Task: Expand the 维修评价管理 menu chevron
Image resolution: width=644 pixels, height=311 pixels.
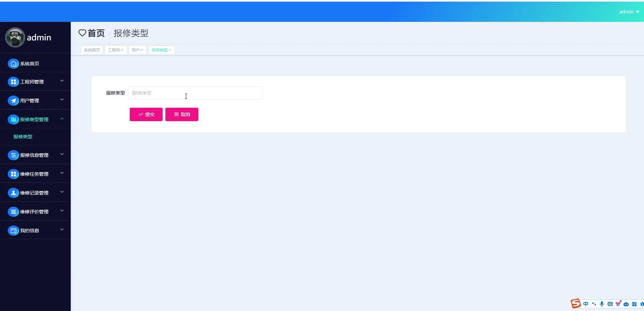Action: click(62, 211)
